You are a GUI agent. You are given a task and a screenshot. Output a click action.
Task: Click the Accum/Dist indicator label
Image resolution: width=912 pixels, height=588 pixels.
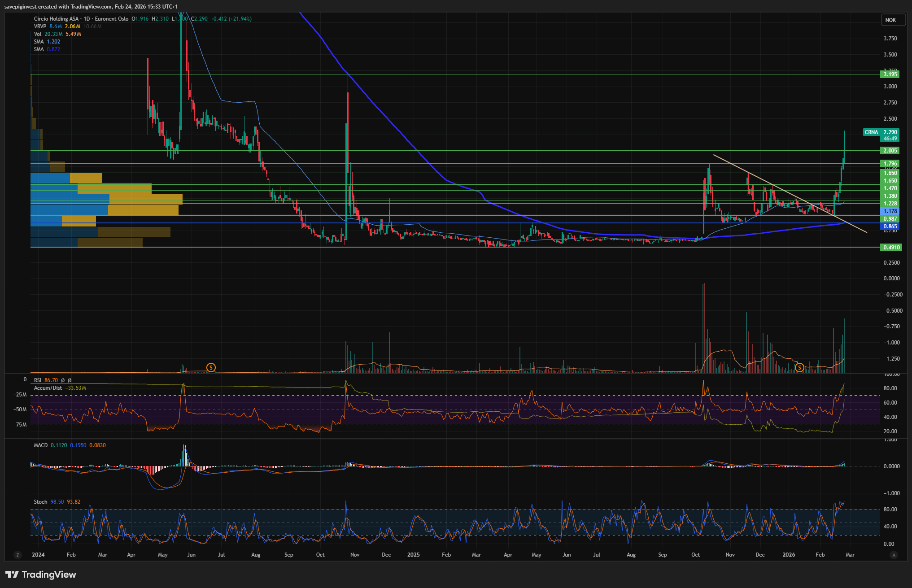click(x=48, y=388)
